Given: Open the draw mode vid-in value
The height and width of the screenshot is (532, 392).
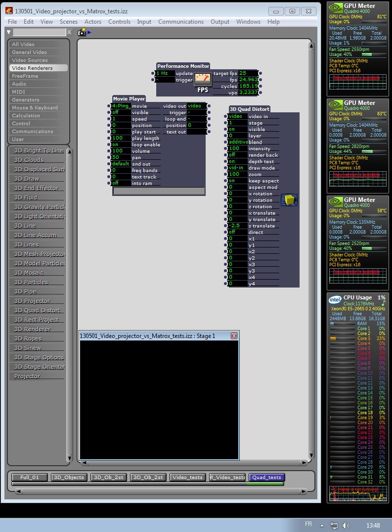Looking at the screenshot, I should (237, 168).
